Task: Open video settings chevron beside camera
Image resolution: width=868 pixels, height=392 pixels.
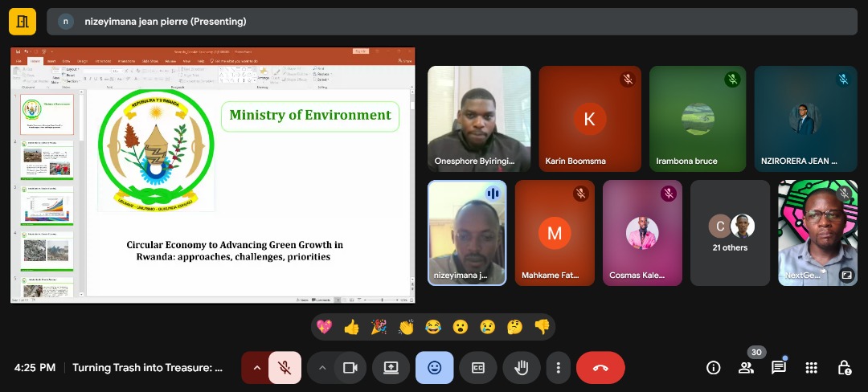Action: (322, 368)
